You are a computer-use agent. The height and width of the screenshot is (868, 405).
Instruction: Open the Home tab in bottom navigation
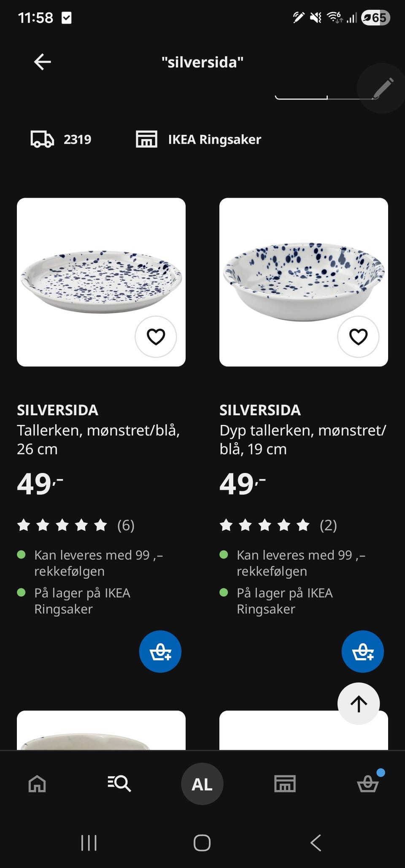click(x=37, y=784)
